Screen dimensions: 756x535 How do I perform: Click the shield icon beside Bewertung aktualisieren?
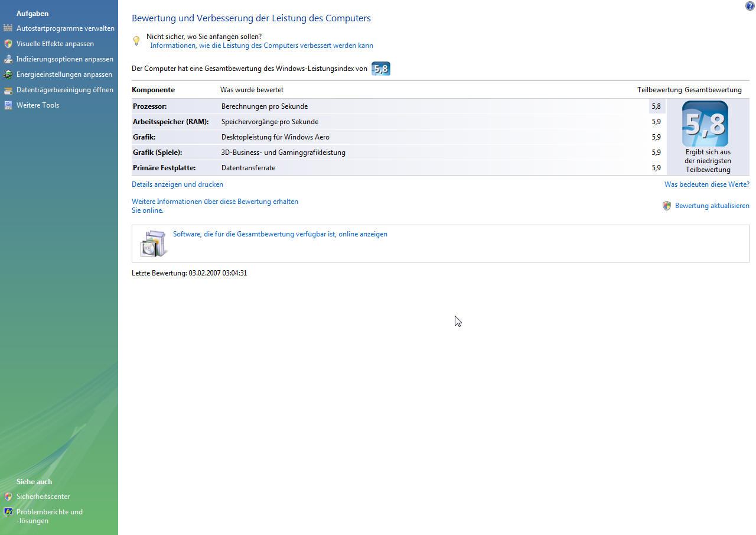coord(667,206)
